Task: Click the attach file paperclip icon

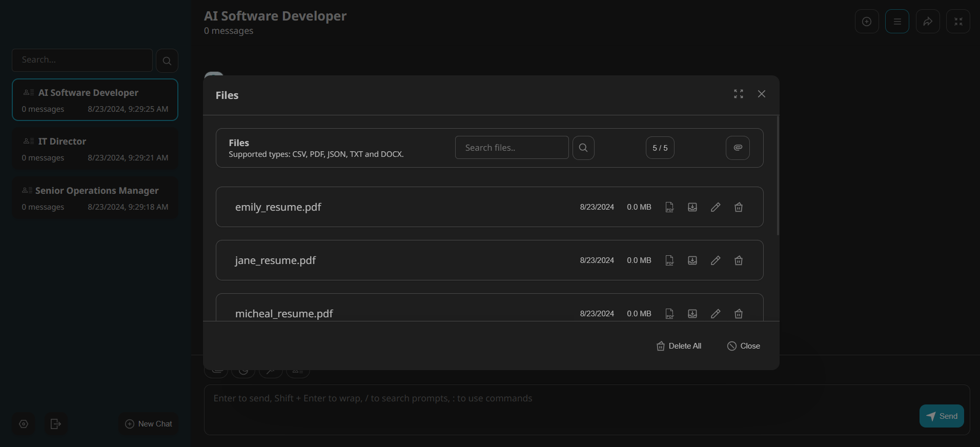Action: click(738, 148)
